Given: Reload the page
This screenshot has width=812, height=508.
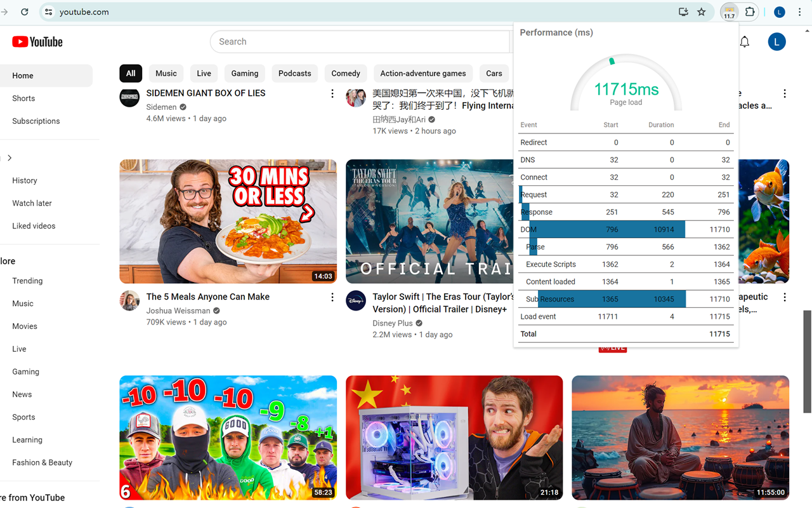Looking at the screenshot, I should pyautogui.click(x=25, y=11).
